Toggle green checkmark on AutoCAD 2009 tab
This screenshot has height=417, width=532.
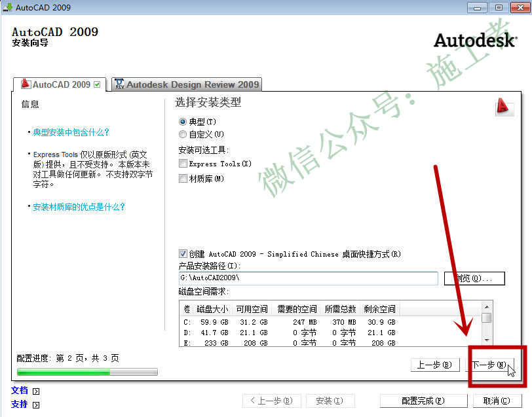point(97,84)
